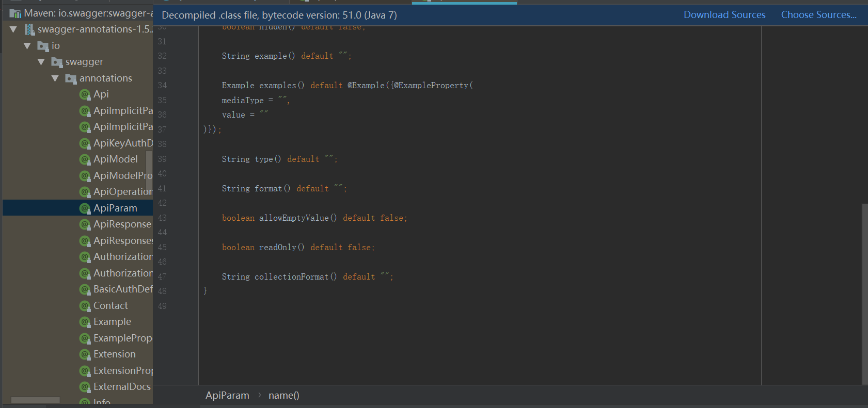This screenshot has height=408, width=868.
Task: Click the 'String format()' declaration
Action: click(x=284, y=189)
